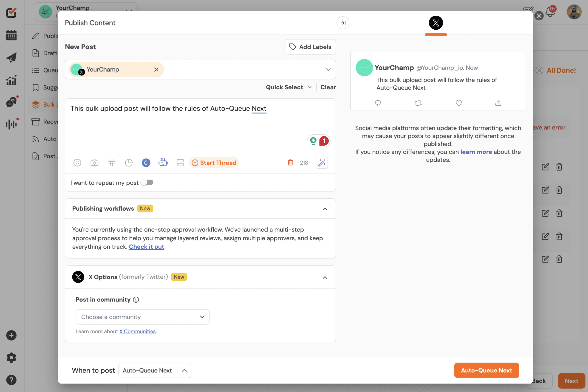Open the emoji picker in the post editor
This screenshot has height=392, width=588.
pos(77,163)
